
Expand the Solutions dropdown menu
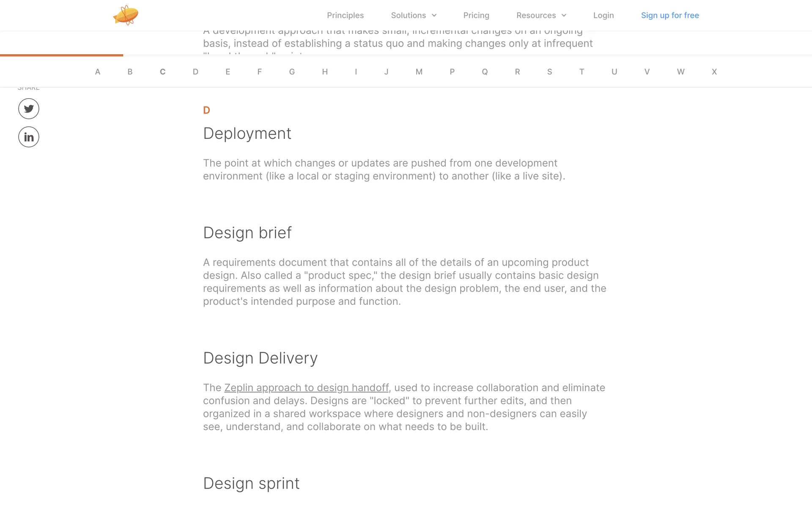tap(413, 15)
